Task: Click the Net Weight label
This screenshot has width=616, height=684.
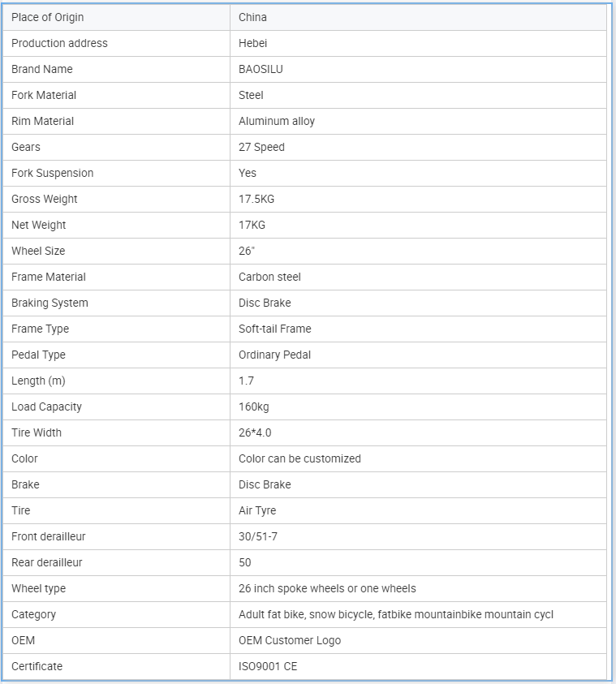Action: (x=39, y=225)
